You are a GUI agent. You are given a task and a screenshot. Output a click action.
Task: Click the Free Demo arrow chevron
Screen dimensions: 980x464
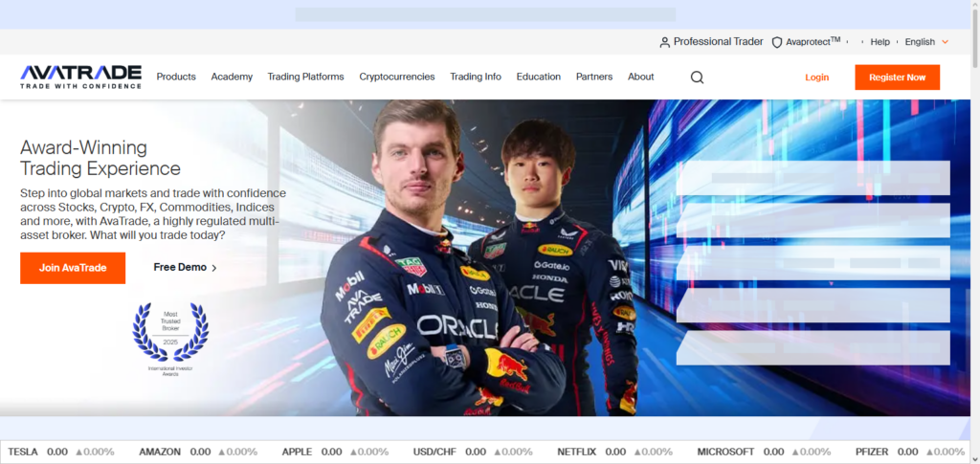pyautogui.click(x=214, y=268)
